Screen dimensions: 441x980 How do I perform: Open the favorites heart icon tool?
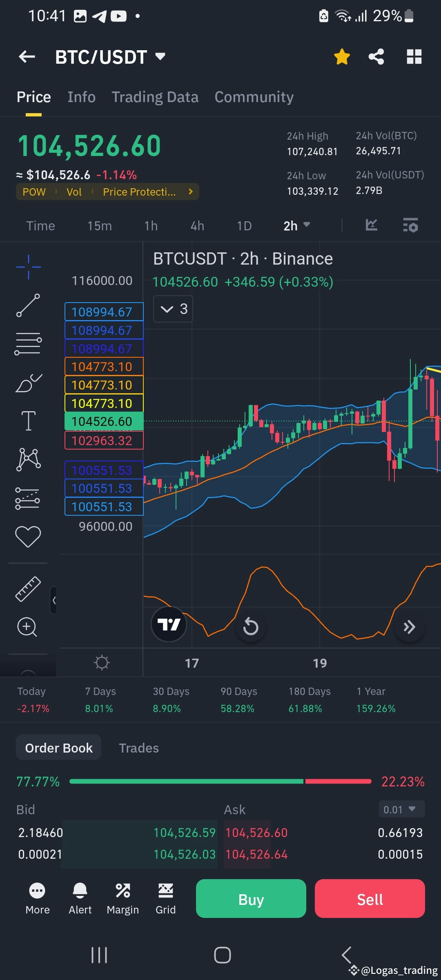28,537
